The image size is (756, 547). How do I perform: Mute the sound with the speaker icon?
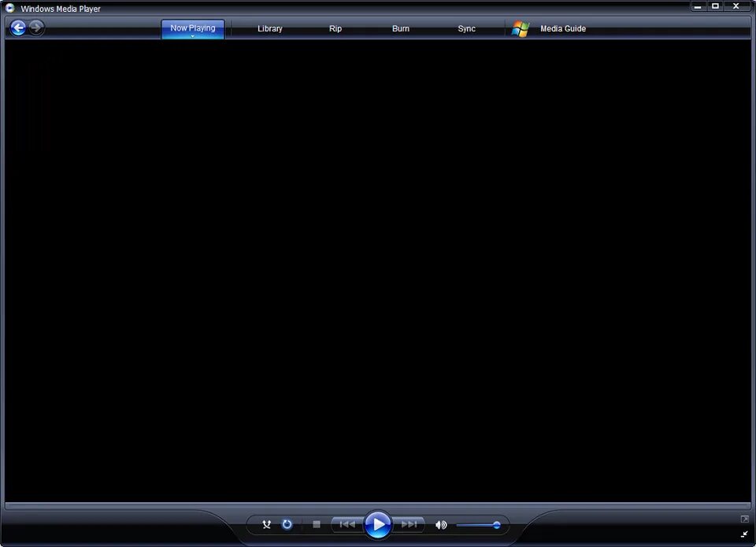(x=441, y=525)
